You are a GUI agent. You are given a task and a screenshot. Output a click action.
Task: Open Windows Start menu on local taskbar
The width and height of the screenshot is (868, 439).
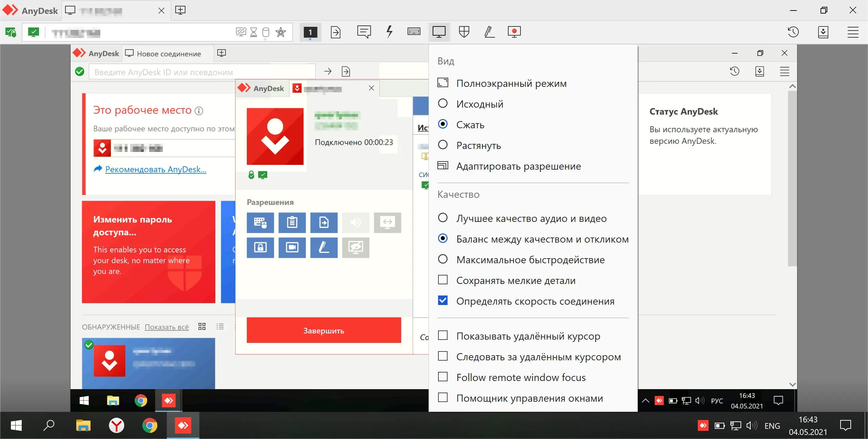[16, 425]
